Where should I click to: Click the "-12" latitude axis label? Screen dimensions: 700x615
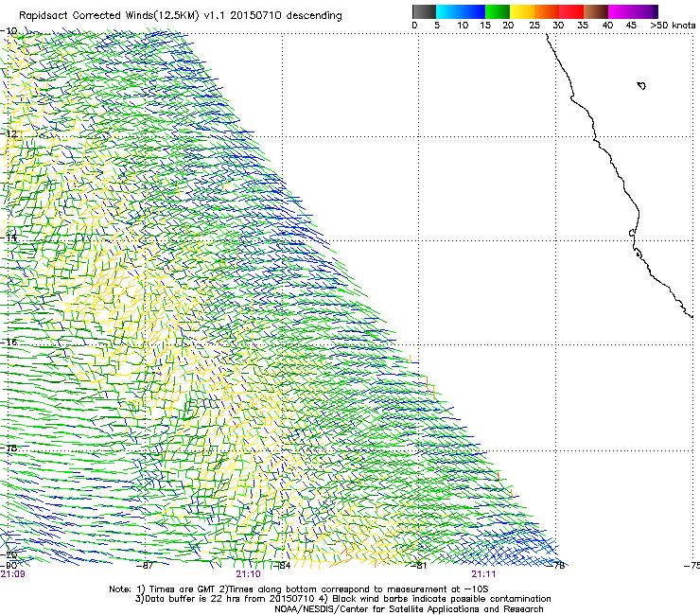coord(9,133)
